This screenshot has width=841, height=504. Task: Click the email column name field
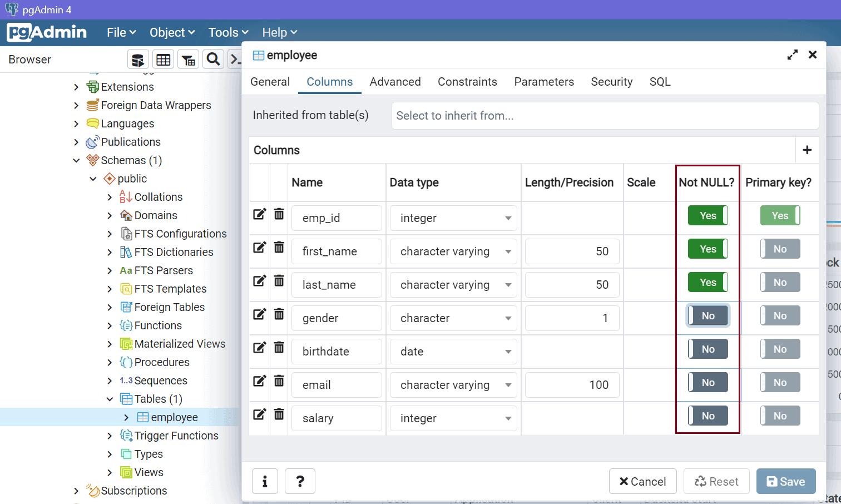click(337, 385)
